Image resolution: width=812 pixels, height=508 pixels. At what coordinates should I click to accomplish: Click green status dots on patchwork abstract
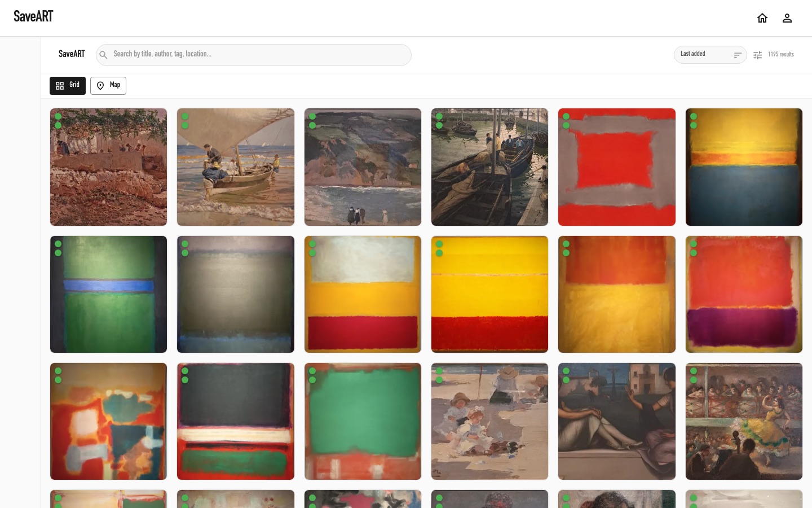(58, 375)
